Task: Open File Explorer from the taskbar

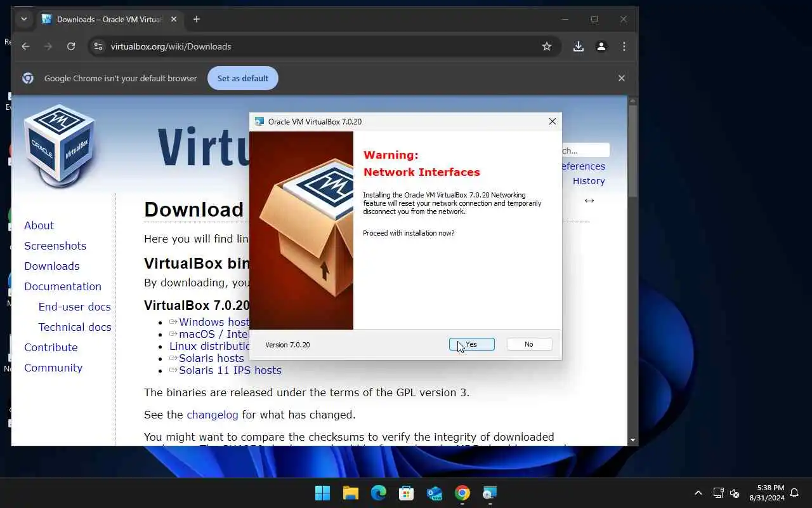Action: pyautogui.click(x=351, y=493)
